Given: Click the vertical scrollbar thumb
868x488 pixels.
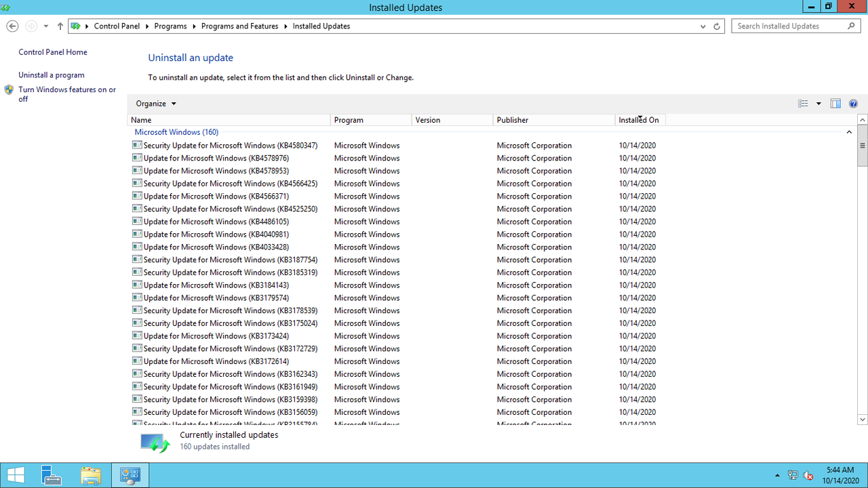Looking at the screenshot, I should [x=863, y=146].
